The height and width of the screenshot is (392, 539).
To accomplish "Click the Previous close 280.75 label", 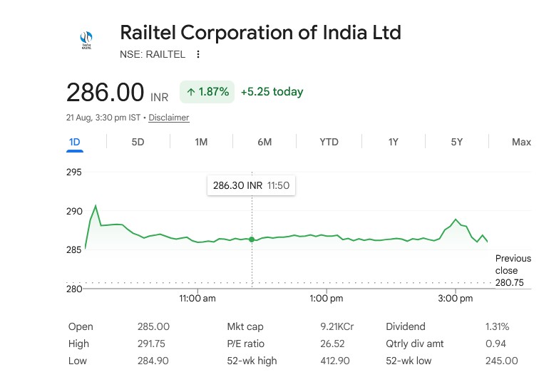I will coord(513,270).
